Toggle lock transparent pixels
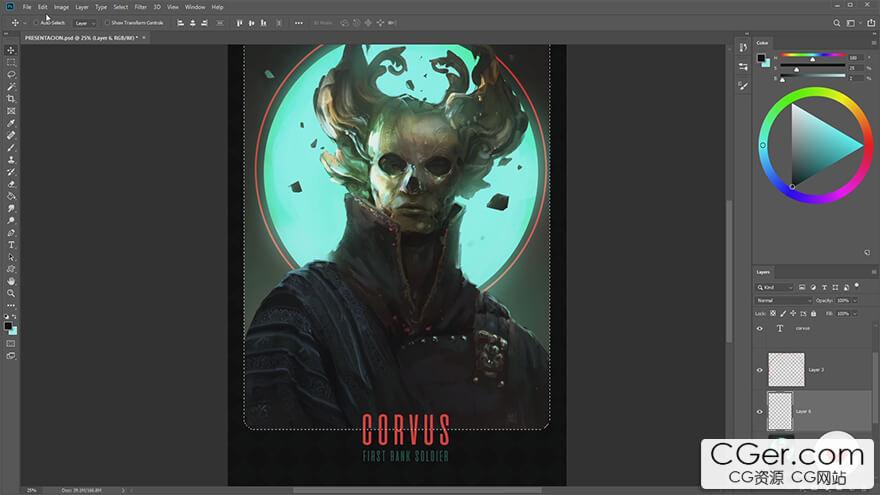The width and height of the screenshot is (880, 495). click(773, 314)
